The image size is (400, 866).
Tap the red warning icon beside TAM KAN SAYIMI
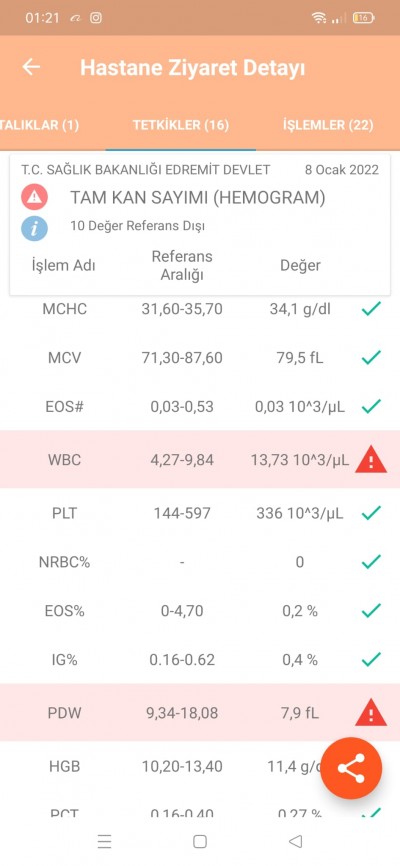click(x=34, y=197)
